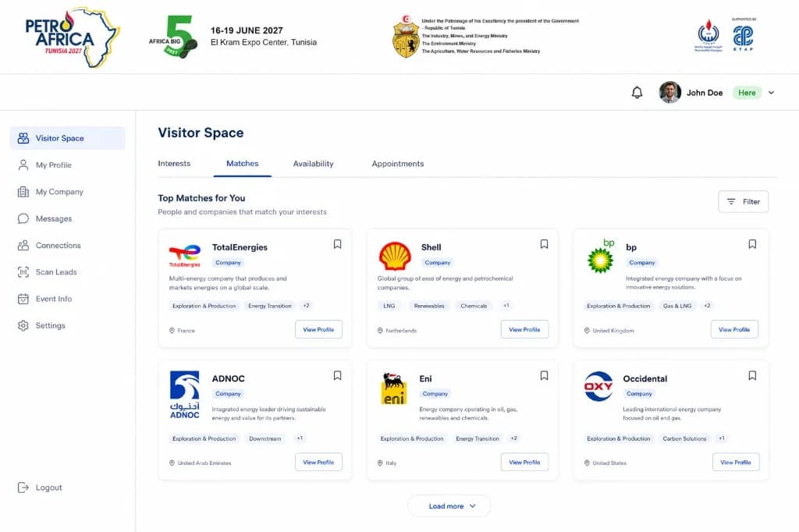The width and height of the screenshot is (799, 532).
Task: Click Energy Transition tag on TotalEnergies
Action: click(270, 306)
